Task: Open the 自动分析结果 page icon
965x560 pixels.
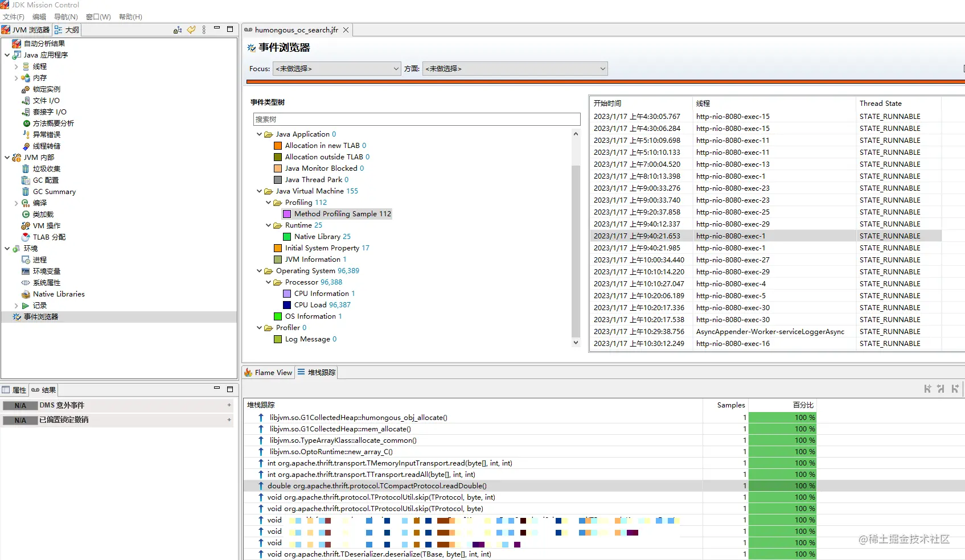Action: (x=17, y=44)
